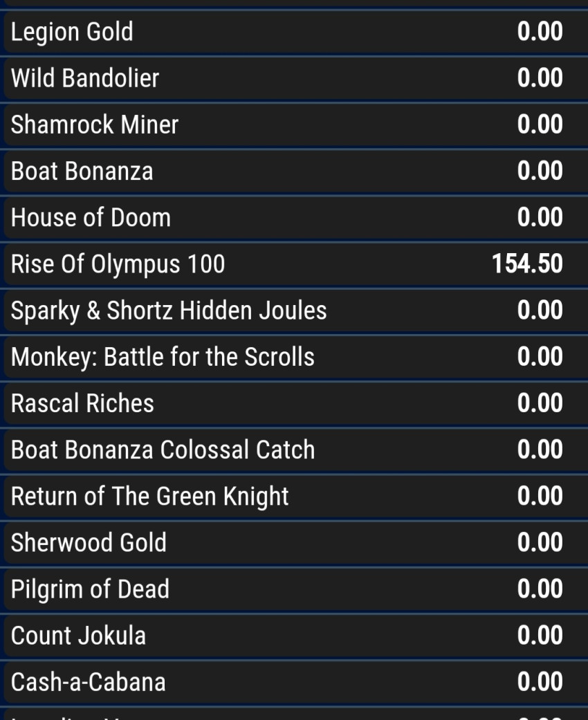Click the 0.00 amount for House of Doom

tap(540, 217)
